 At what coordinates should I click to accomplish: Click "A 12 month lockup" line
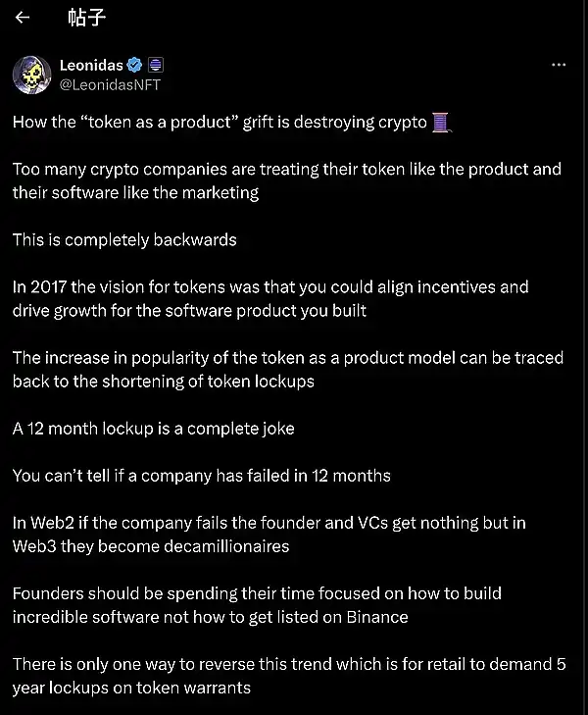pyautogui.click(x=153, y=428)
